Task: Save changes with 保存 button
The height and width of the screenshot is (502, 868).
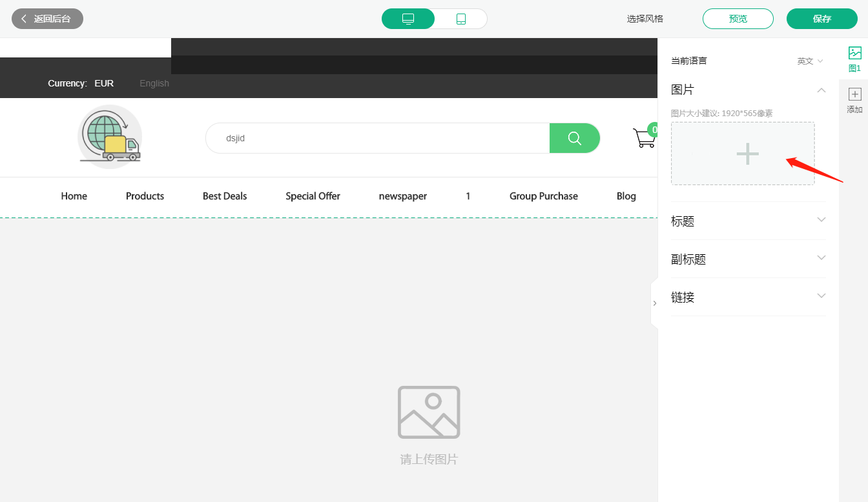Action: click(x=821, y=19)
